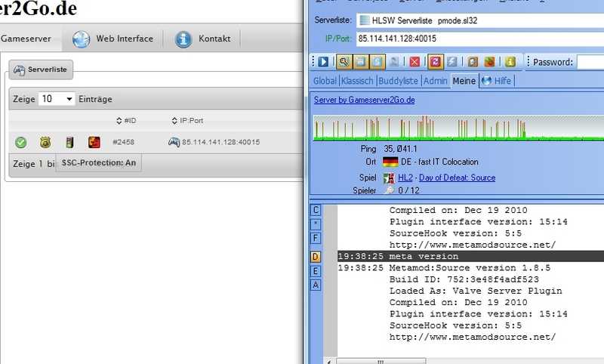Image resolution: width=604 pixels, height=364 pixels.
Task: Switch to the Admin tab
Action: (x=436, y=81)
